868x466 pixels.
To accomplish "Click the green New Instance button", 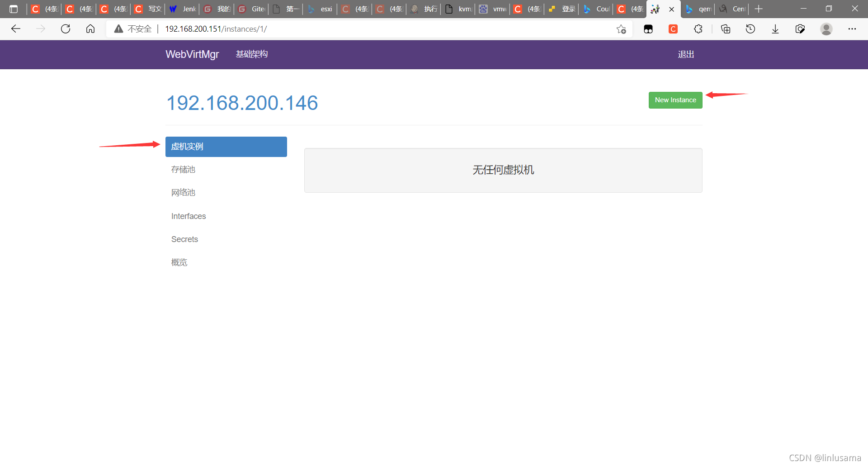I will (x=675, y=100).
